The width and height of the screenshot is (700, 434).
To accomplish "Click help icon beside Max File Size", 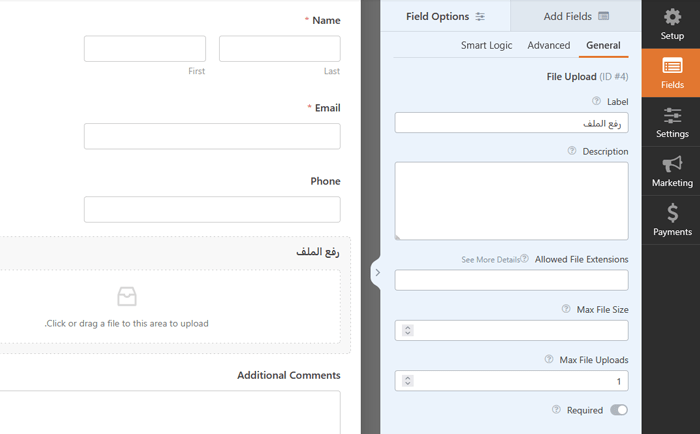I will (x=566, y=309).
